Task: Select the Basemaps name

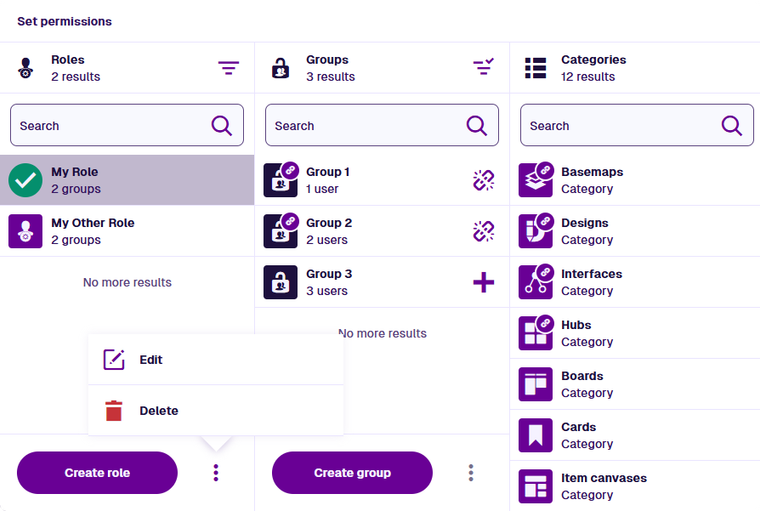Action: coord(592,172)
